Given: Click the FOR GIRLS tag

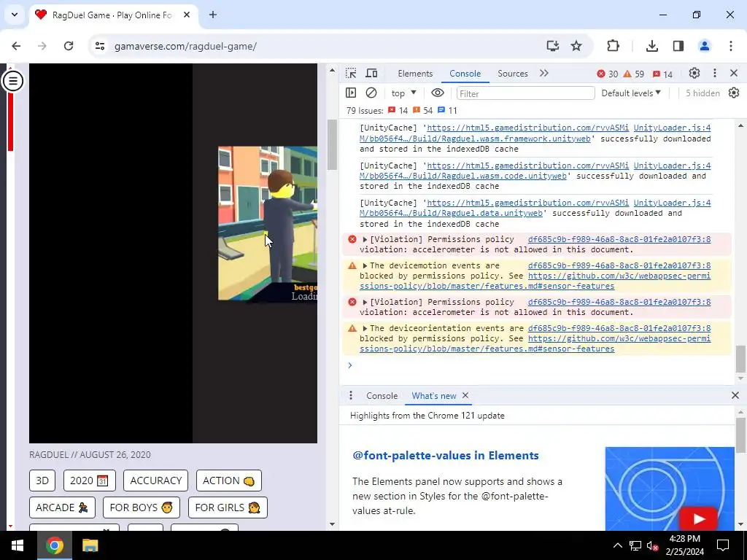Looking at the screenshot, I should click(228, 507).
